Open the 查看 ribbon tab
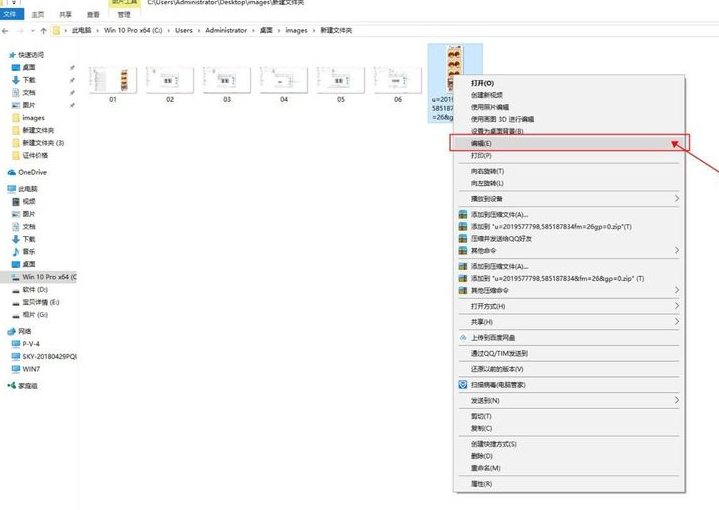The width and height of the screenshot is (719, 510). [93, 15]
